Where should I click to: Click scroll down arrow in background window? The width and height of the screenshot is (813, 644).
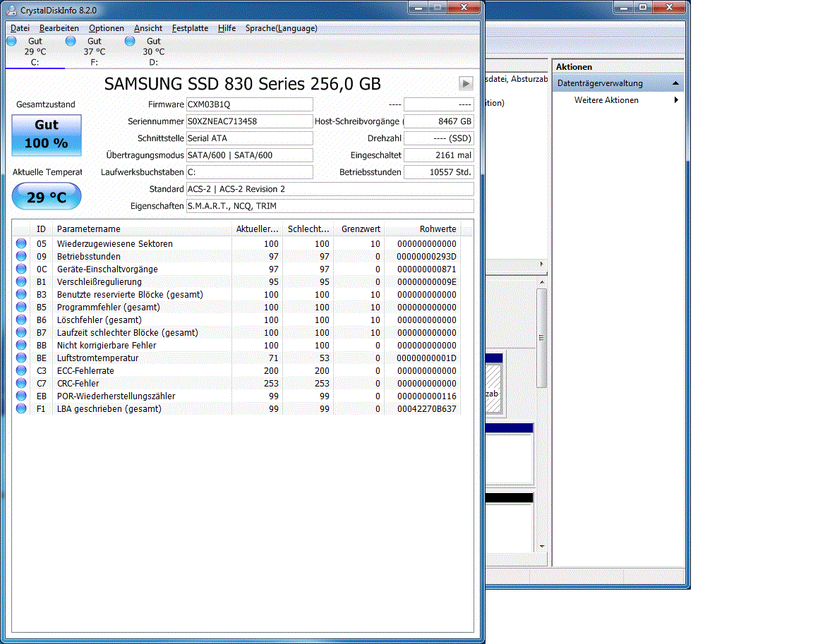tap(542, 546)
